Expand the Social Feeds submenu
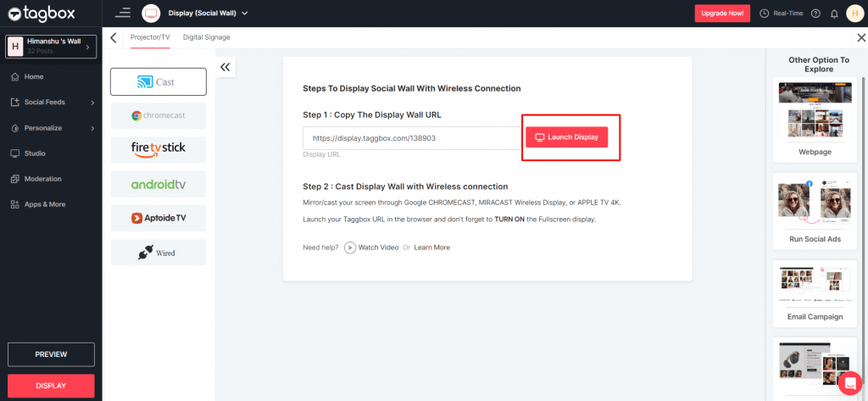Image resolution: width=868 pixels, height=401 pixels. coord(51,103)
